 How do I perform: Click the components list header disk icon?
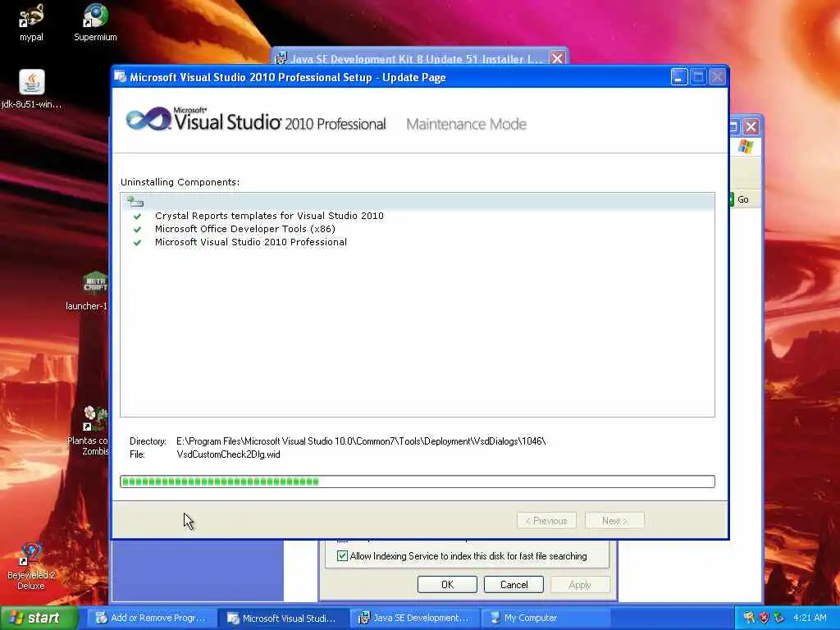(135, 202)
